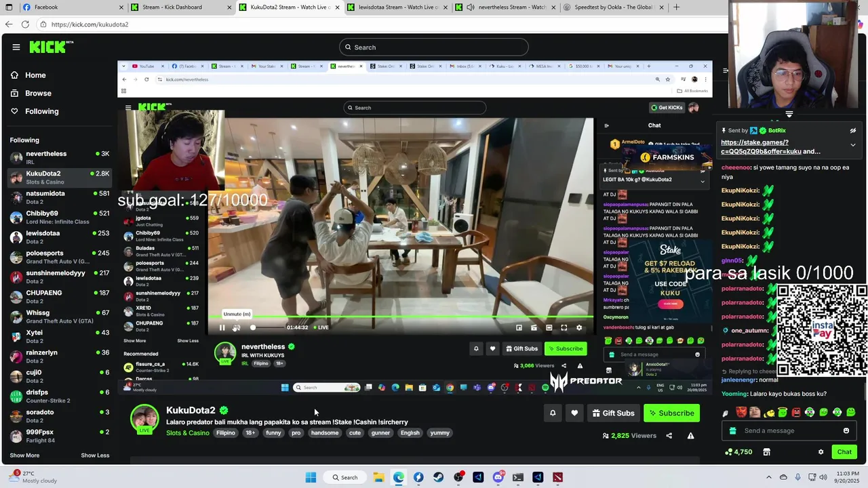Click Xytei avatar in Following list
The image size is (868, 488).
coord(16,336)
